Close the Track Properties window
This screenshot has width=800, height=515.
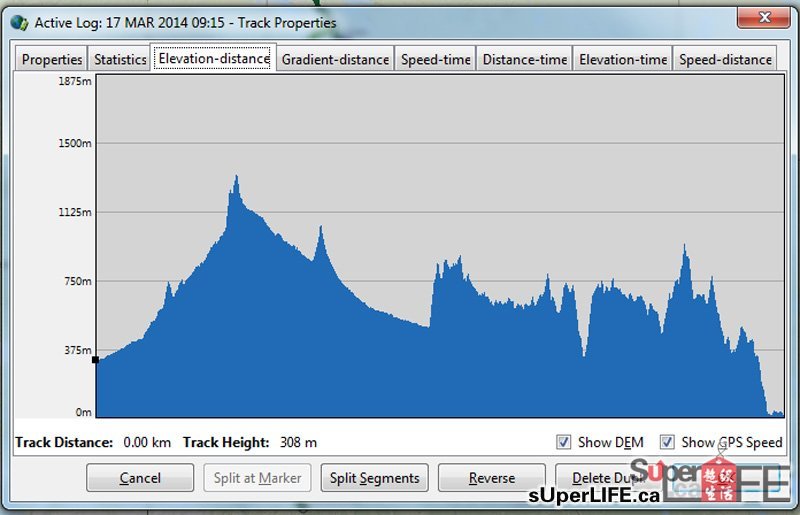tap(764, 17)
